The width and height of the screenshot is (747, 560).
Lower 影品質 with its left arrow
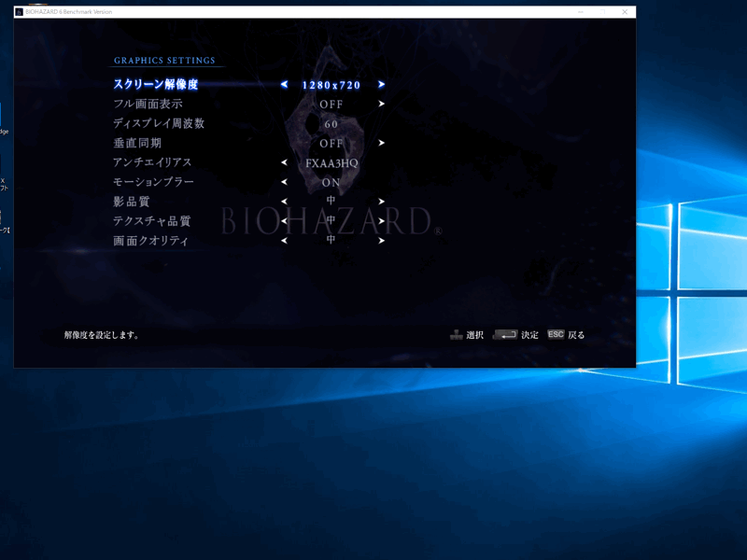[284, 202]
